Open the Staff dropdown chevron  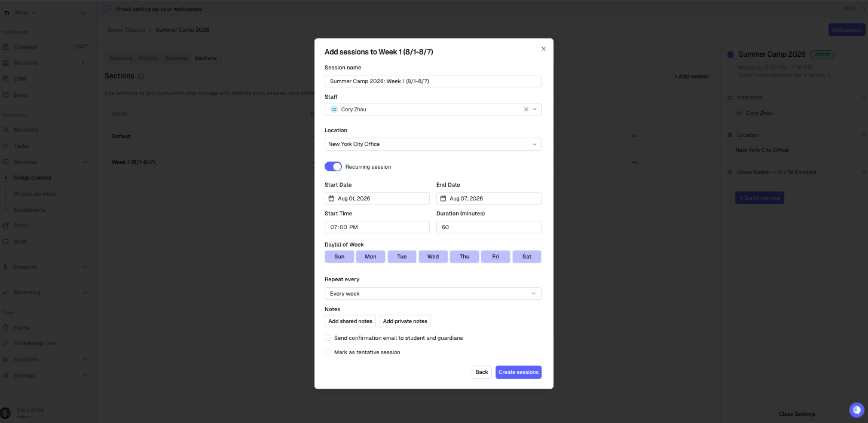[534, 109]
